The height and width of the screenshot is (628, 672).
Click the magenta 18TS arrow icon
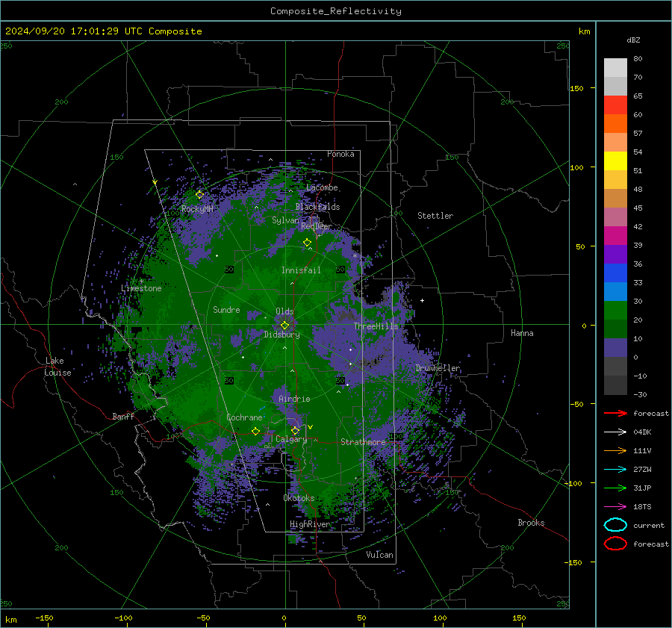(615, 507)
